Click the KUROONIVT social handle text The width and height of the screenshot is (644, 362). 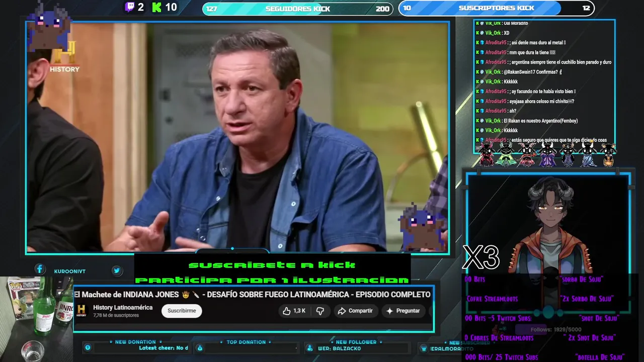pyautogui.click(x=69, y=271)
